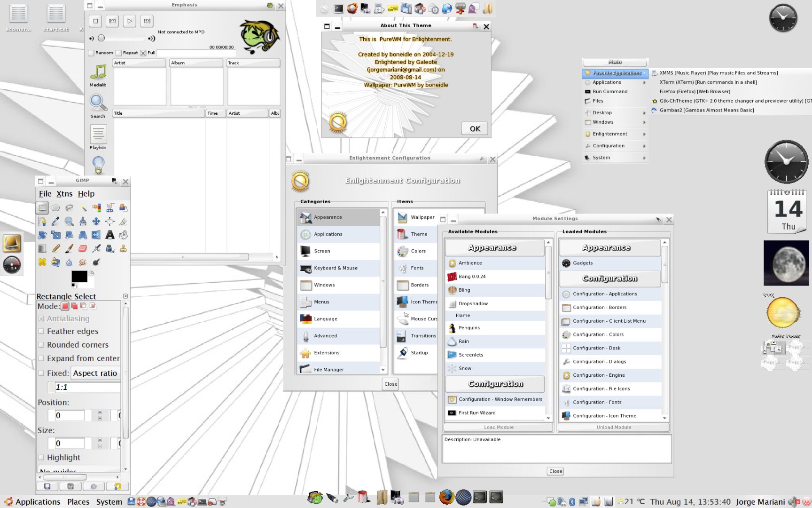Viewport: 812px width, 508px height.
Task: Open the Places menu in bottom panel
Action: pyautogui.click(x=78, y=502)
